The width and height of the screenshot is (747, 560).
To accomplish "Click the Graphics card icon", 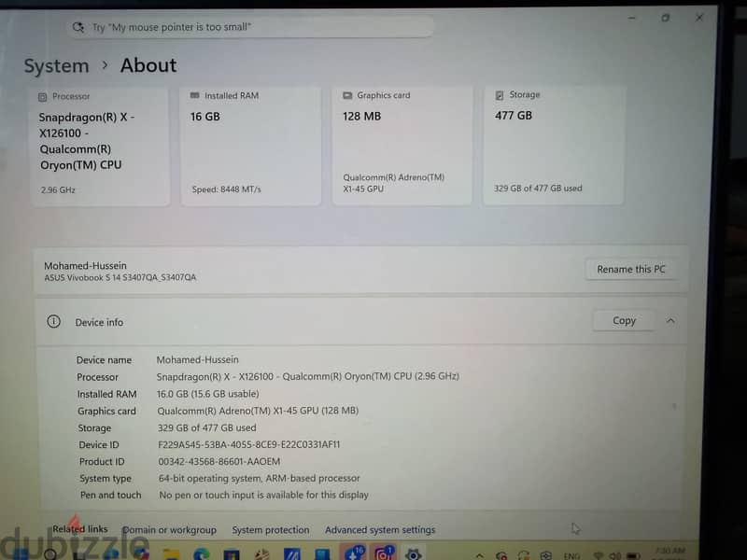I will [x=347, y=95].
